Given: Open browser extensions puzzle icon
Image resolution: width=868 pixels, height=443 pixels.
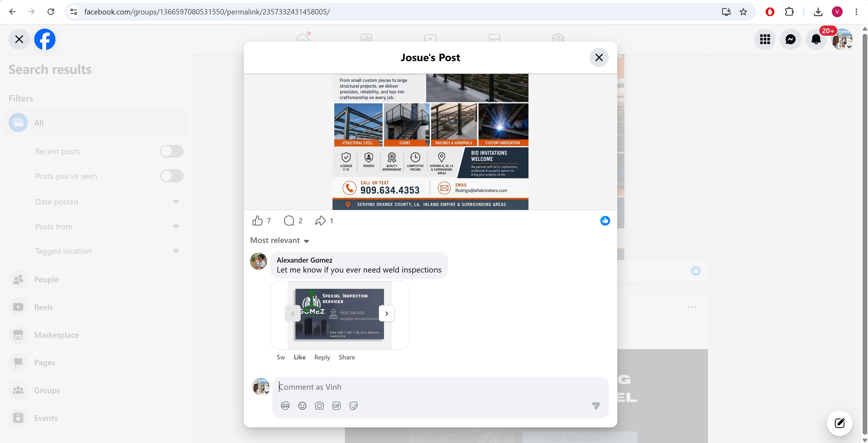Looking at the screenshot, I should point(789,12).
